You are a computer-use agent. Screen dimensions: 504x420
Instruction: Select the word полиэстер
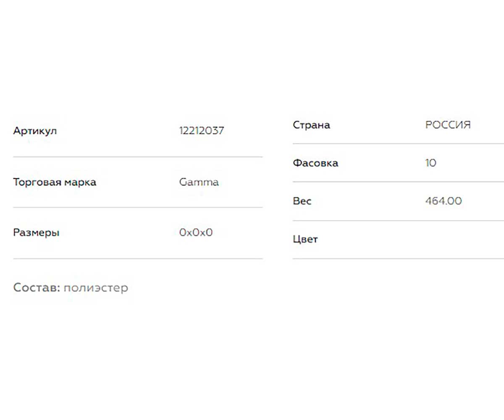coord(96,288)
